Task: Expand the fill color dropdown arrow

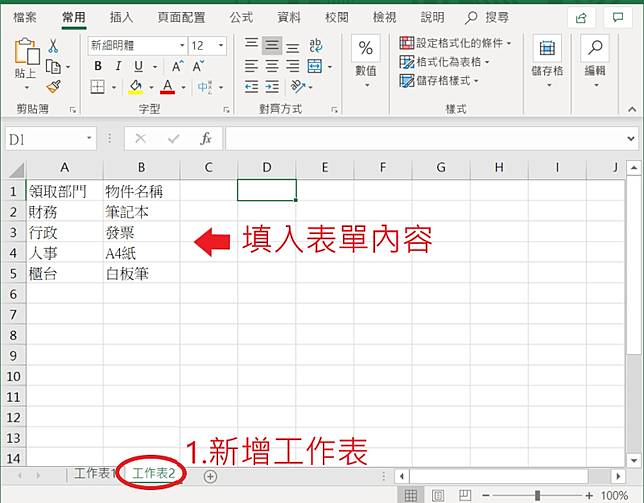Action: (151, 87)
